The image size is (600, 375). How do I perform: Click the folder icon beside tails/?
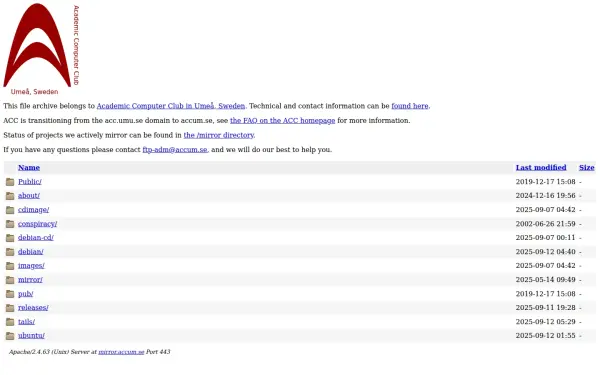pos(10,322)
